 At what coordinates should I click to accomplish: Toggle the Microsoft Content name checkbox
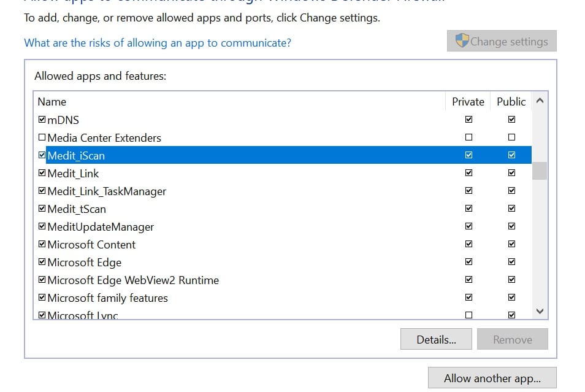coord(42,244)
